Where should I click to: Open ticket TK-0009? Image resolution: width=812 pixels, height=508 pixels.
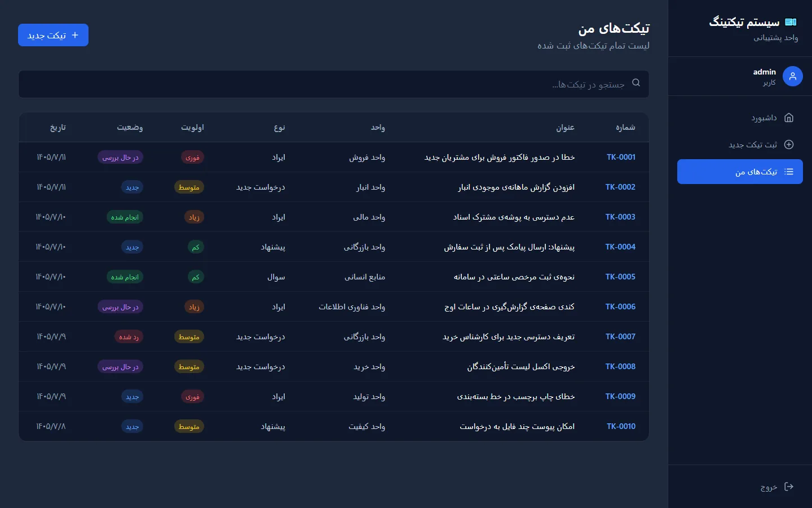point(620,396)
